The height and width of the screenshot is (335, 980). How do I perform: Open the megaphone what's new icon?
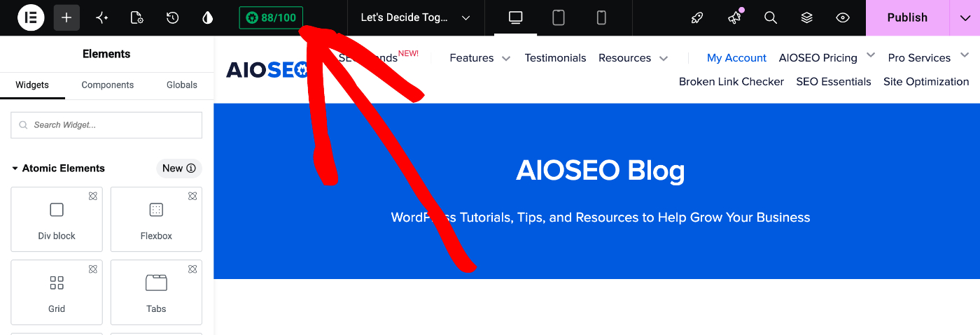(734, 17)
